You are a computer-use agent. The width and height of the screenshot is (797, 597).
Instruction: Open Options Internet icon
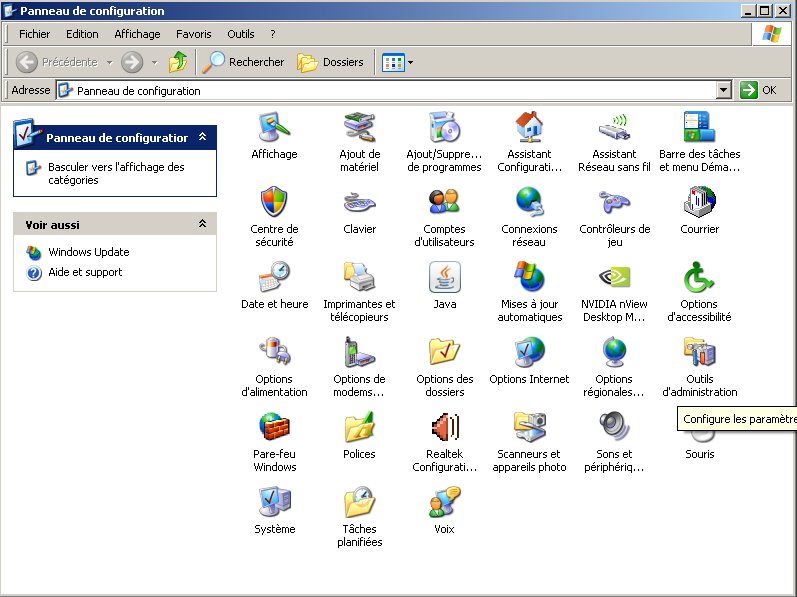point(529,352)
